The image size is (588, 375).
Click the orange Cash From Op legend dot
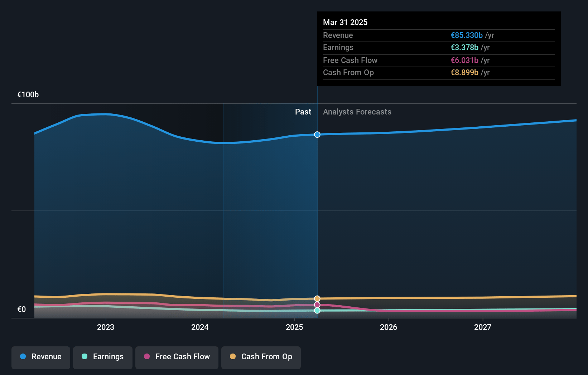click(x=233, y=356)
